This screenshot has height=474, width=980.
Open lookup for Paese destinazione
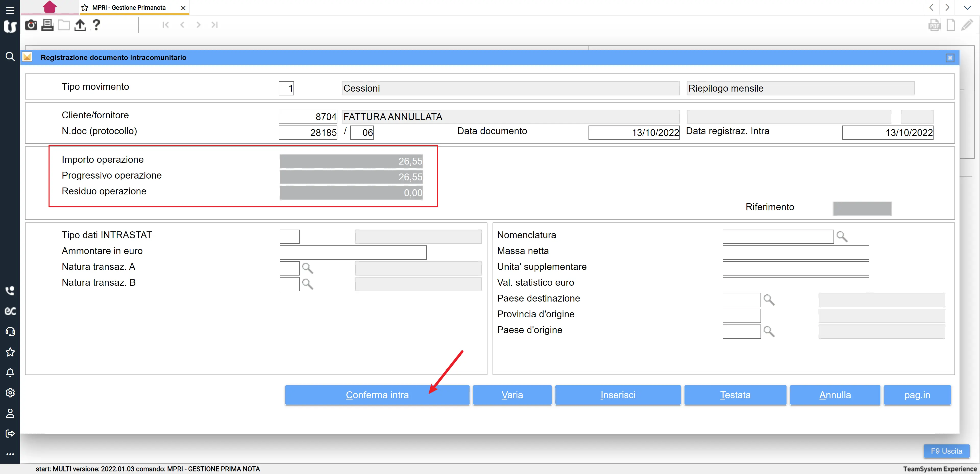(768, 300)
